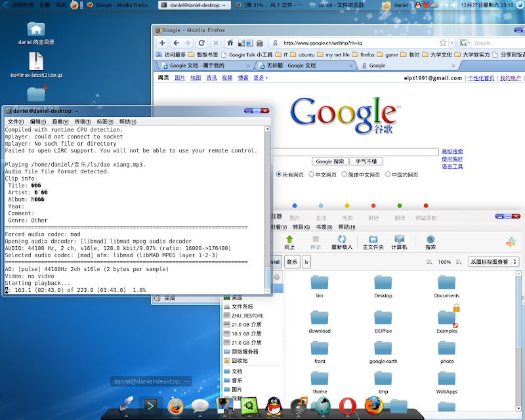Go up with 向上 in file browser

[x=289, y=242]
